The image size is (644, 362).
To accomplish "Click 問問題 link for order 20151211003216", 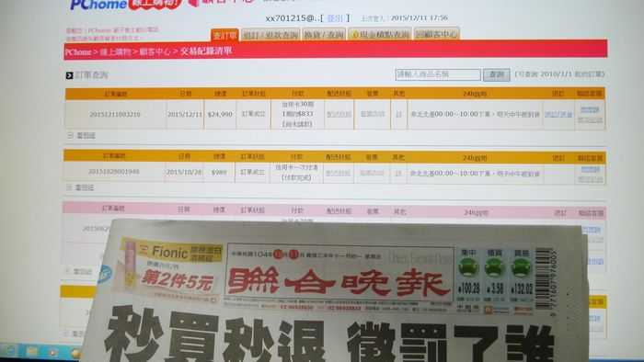I will 590,110.
